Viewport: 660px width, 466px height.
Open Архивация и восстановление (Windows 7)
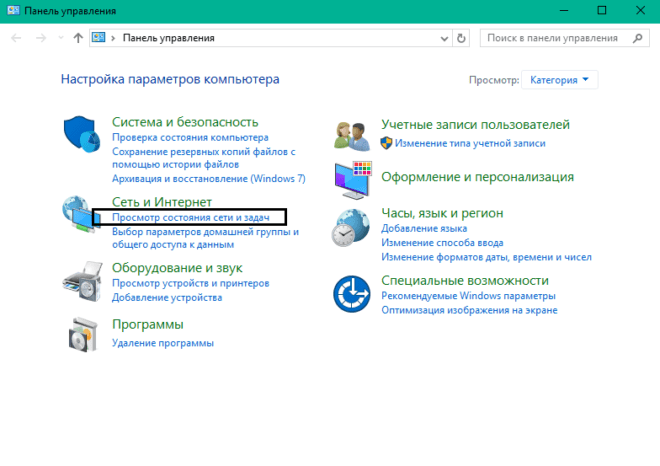209,179
